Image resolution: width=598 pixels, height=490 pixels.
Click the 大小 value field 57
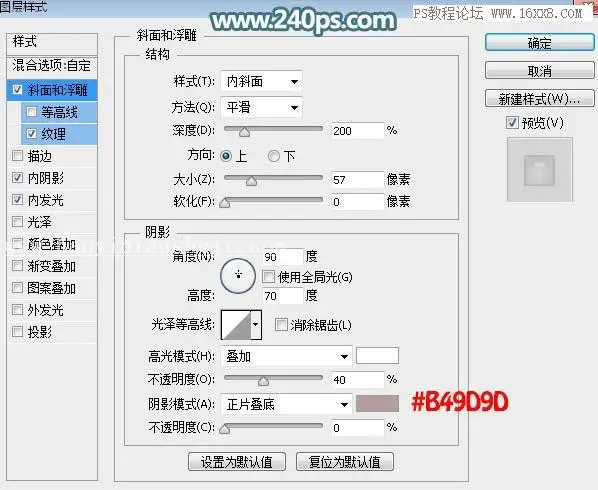click(357, 179)
